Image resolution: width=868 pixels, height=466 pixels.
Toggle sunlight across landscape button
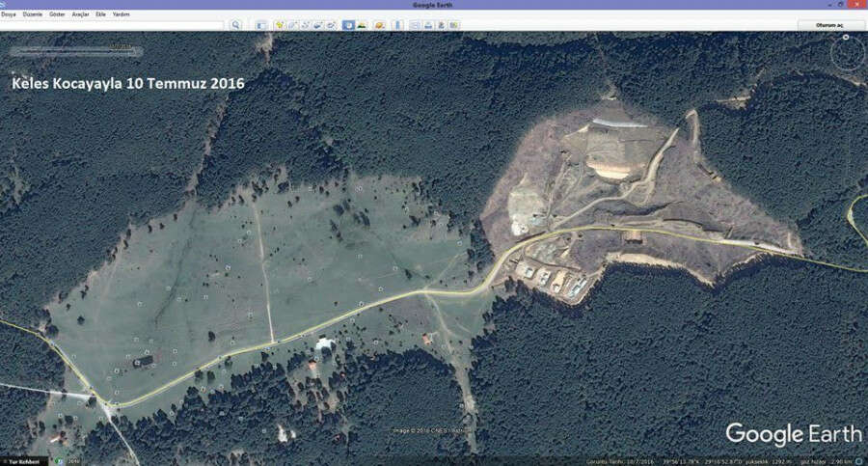tap(363, 24)
